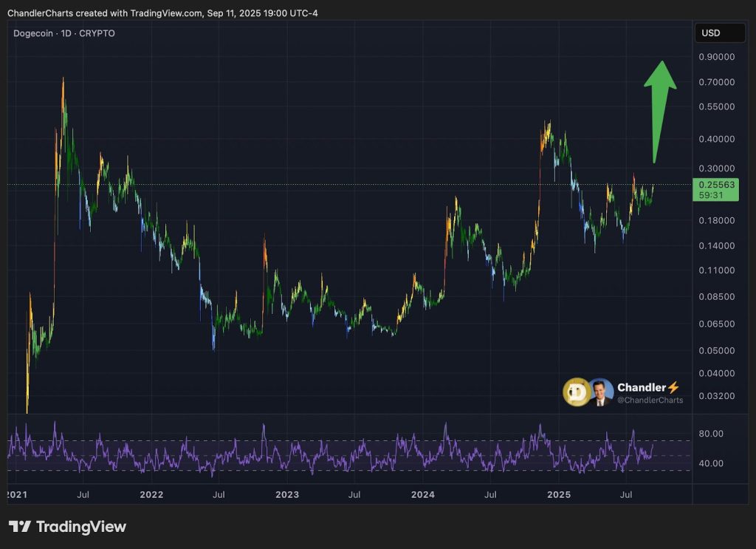The width and height of the screenshot is (756, 549).
Task: Click the 80.00 level on RSI scale
Action: click(712, 434)
